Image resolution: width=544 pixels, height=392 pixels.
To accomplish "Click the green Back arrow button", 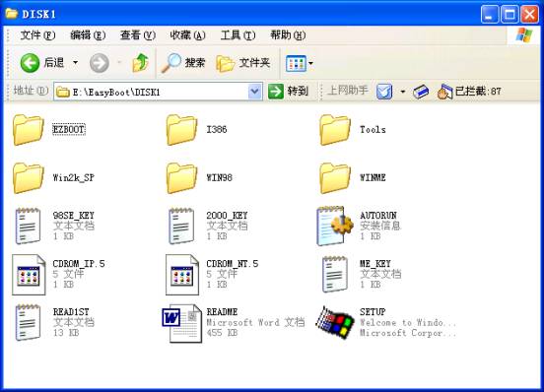I will point(30,63).
